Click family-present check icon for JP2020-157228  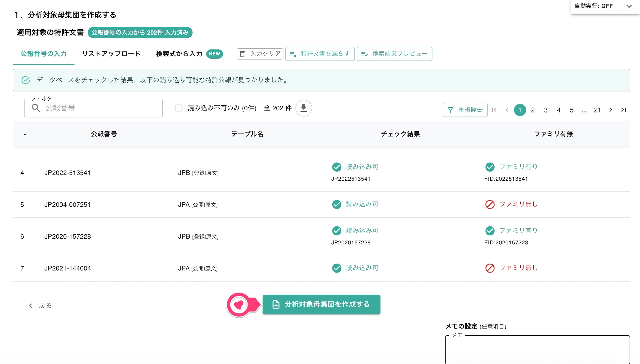490,231
